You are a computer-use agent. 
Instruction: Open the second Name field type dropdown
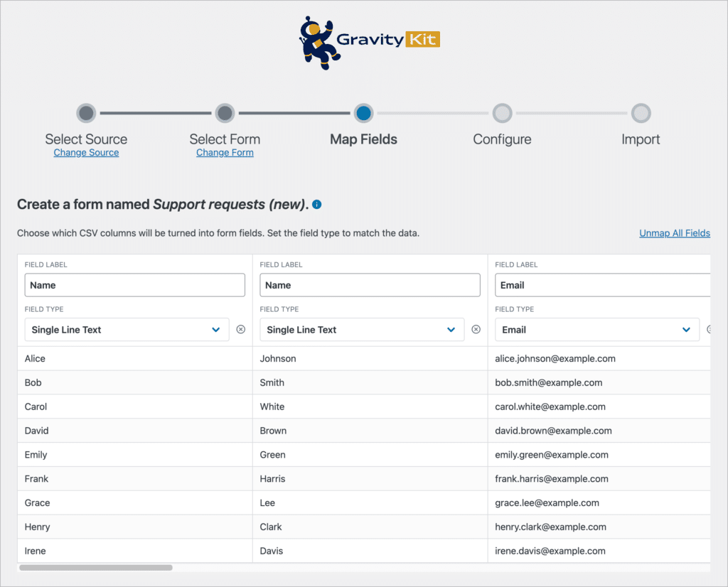[x=362, y=330]
